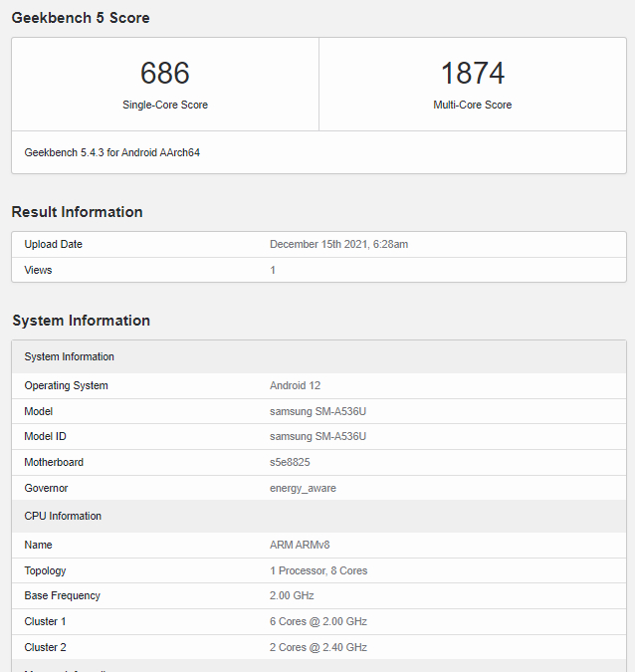Image resolution: width=635 pixels, height=672 pixels.
Task: Click the Cluster 2 label
Action: [45, 647]
